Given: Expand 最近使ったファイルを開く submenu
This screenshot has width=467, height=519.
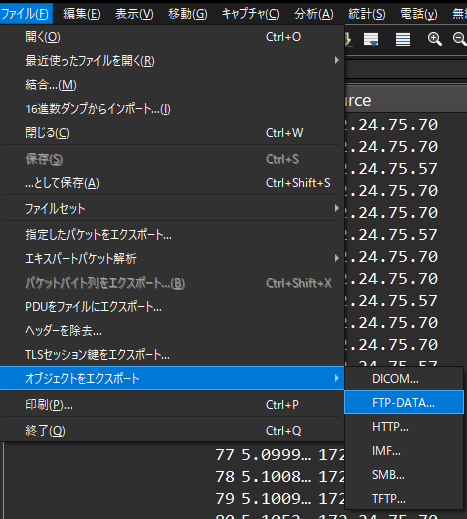Looking at the screenshot, I should [172, 61].
